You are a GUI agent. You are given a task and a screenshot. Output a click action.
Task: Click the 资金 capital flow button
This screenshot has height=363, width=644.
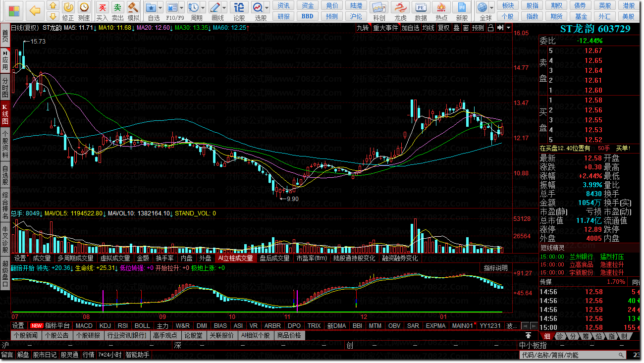point(308,5)
